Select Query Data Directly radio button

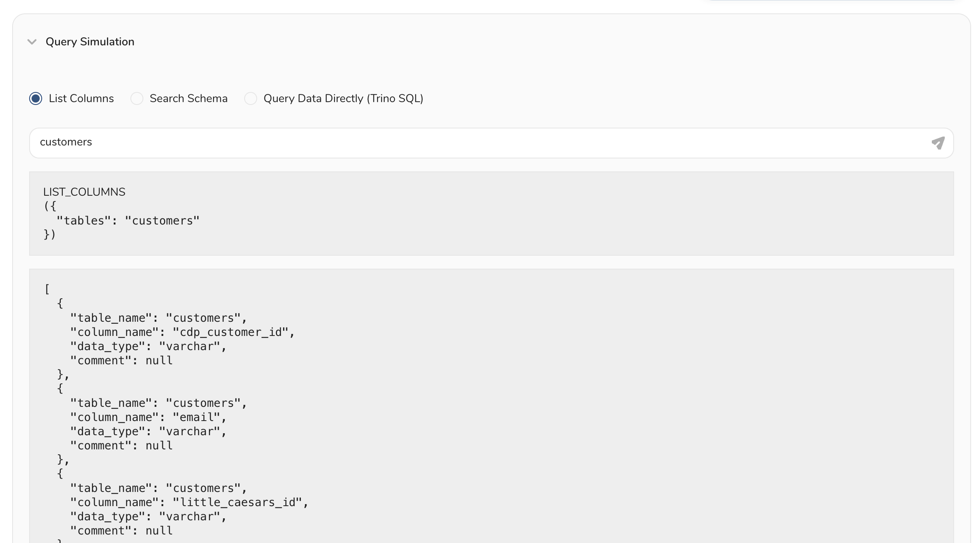tap(251, 98)
